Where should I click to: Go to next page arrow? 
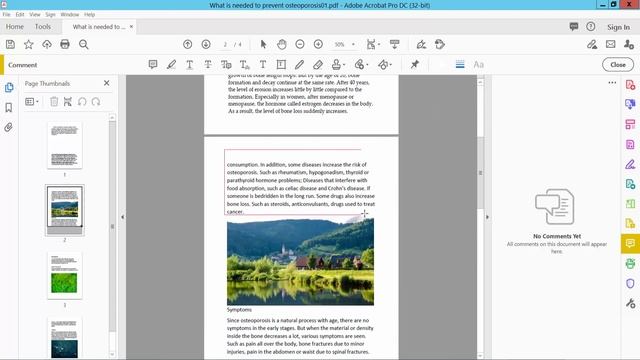pos(206,44)
